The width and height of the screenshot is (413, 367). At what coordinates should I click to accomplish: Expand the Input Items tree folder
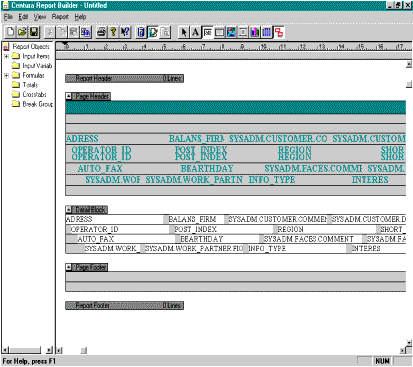6,56
